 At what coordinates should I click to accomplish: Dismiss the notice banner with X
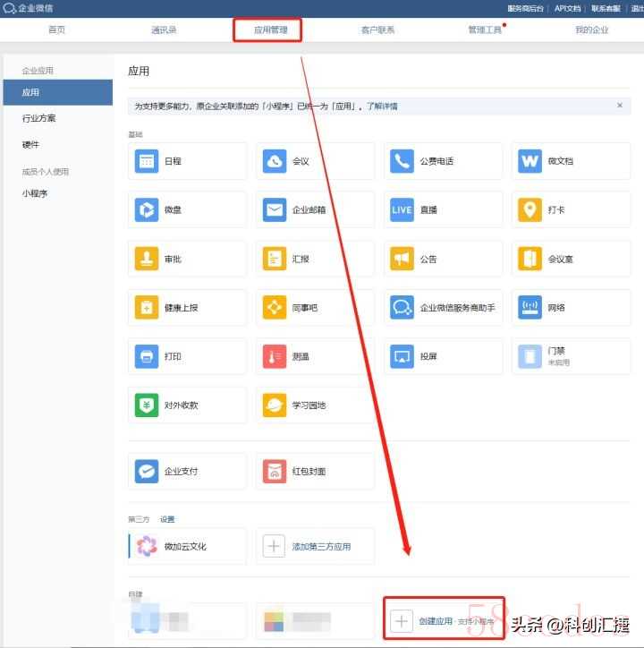pyautogui.click(x=620, y=106)
